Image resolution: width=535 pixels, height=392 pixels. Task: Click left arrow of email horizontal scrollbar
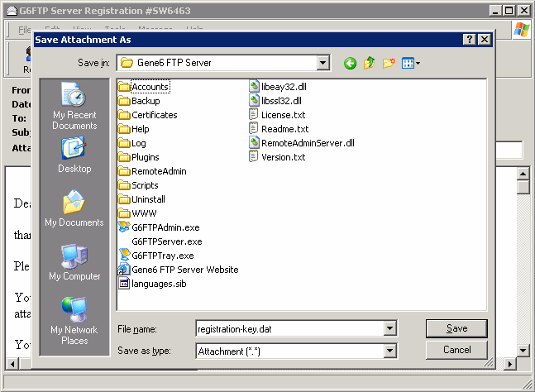(12, 364)
